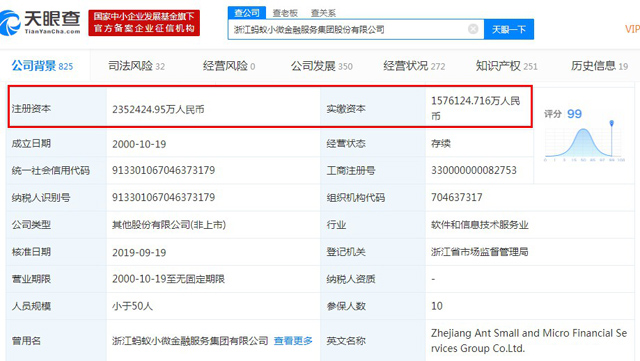Select the 查老板 search tab

[285, 13]
